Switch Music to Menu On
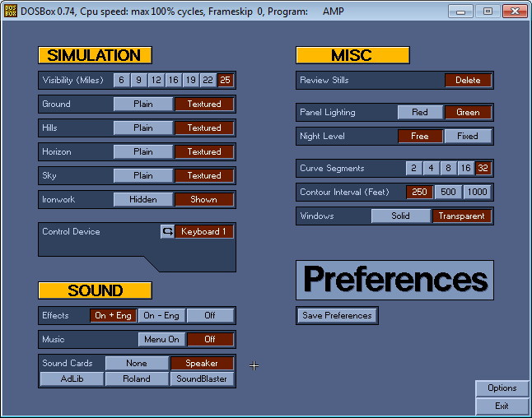This screenshot has width=532, height=418. pos(161,340)
